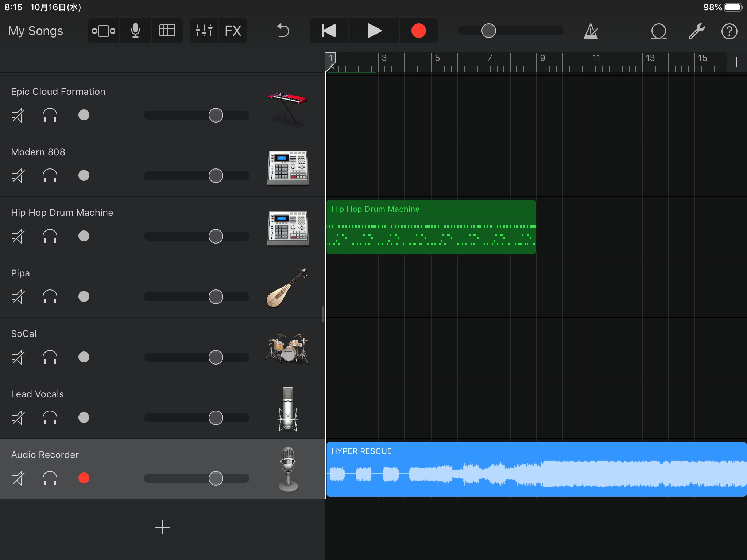Open the Lead Vocals condenser microphone icon
The image size is (747, 560).
click(288, 409)
